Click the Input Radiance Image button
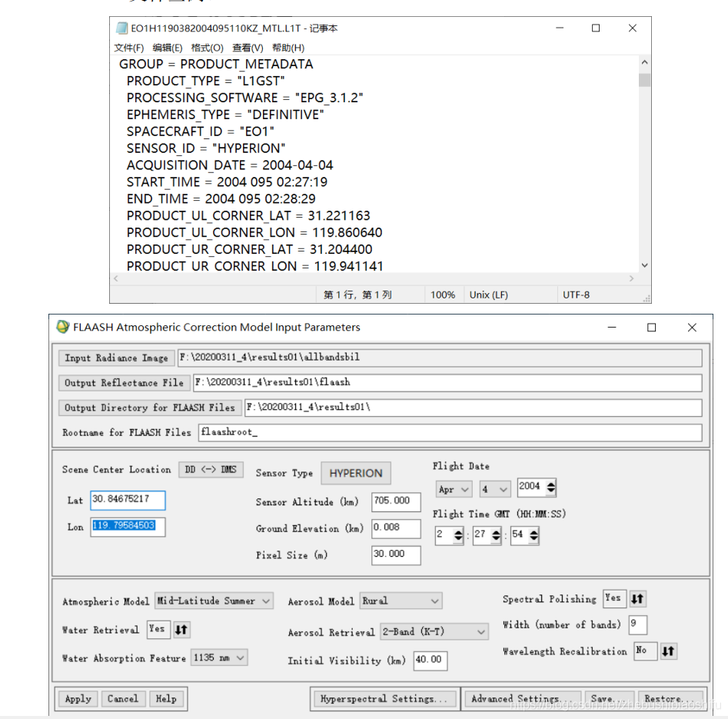 (117, 358)
